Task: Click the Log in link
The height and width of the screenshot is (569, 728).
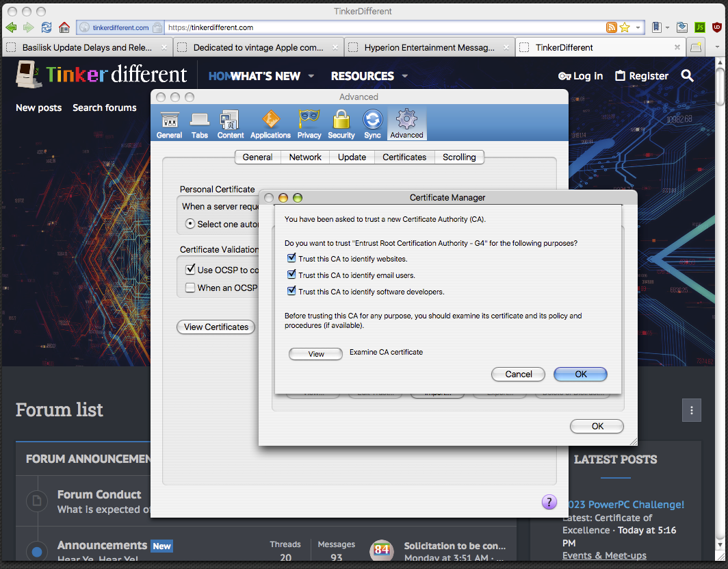Action: click(581, 76)
